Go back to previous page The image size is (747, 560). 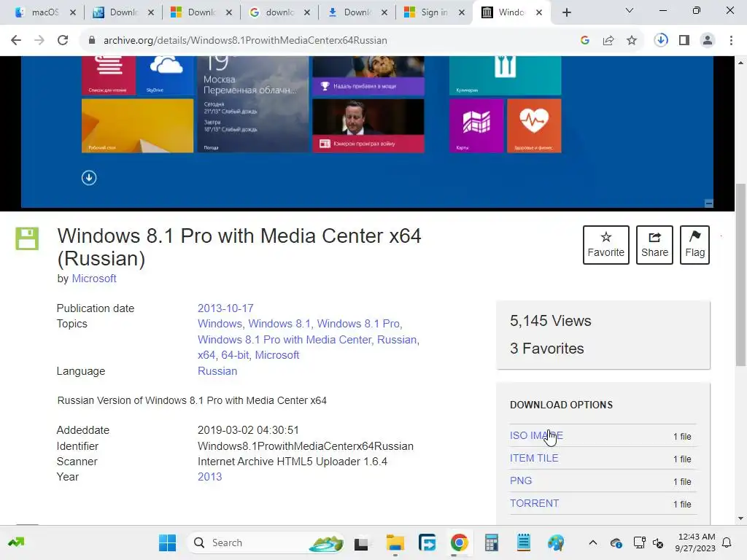click(16, 41)
